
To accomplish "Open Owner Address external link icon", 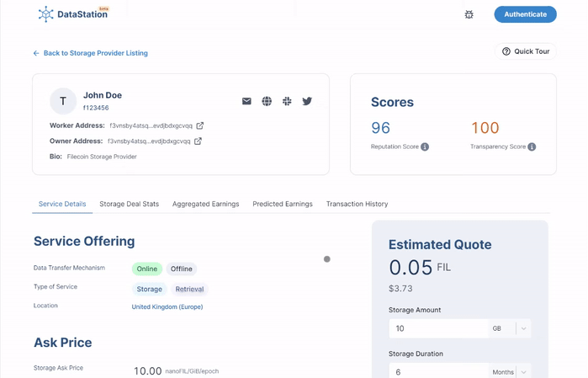I will pyautogui.click(x=198, y=141).
